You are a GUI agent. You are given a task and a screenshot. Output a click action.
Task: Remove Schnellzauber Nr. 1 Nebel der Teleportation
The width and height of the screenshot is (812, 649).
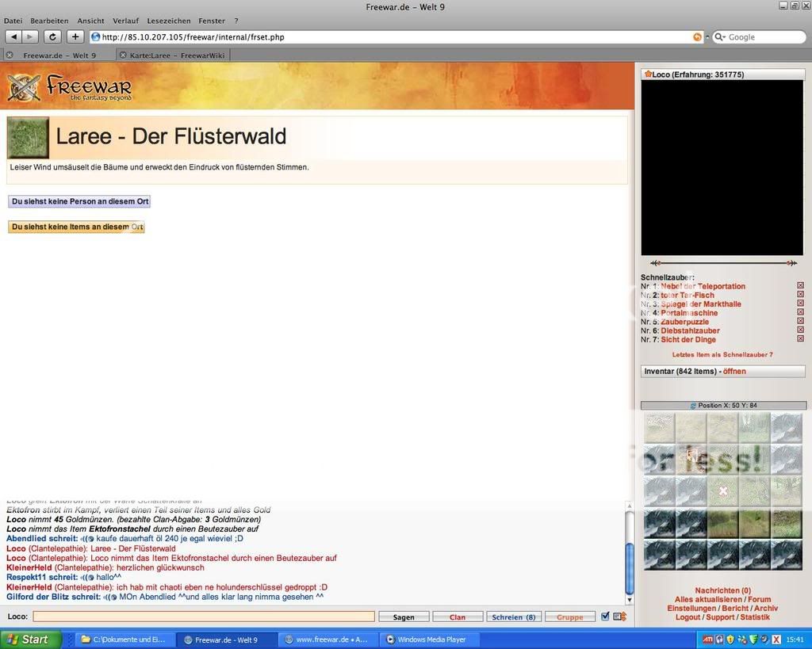point(801,286)
